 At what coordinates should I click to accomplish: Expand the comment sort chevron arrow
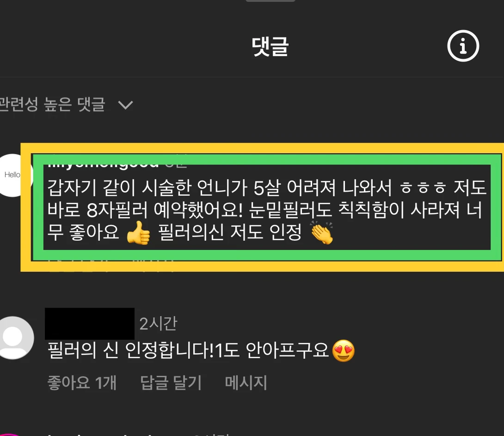[125, 105]
